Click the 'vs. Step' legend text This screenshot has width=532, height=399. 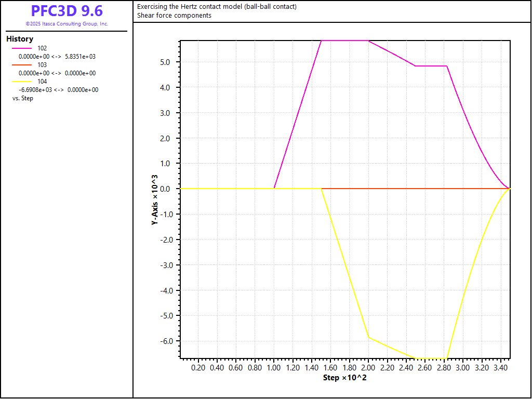[23, 98]
